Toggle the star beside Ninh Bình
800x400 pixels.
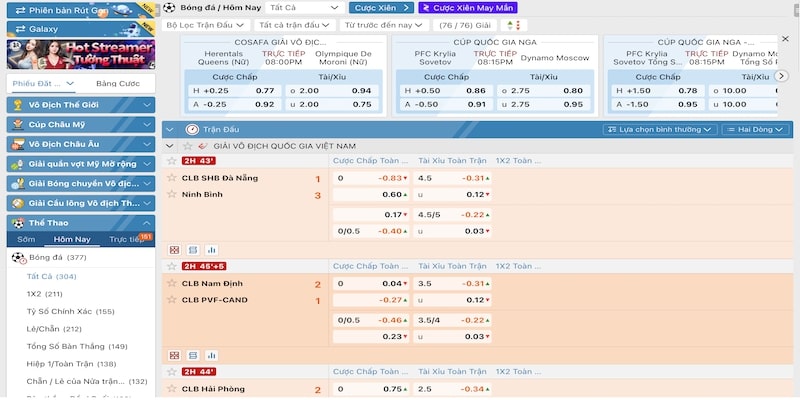tap(171, 194)
